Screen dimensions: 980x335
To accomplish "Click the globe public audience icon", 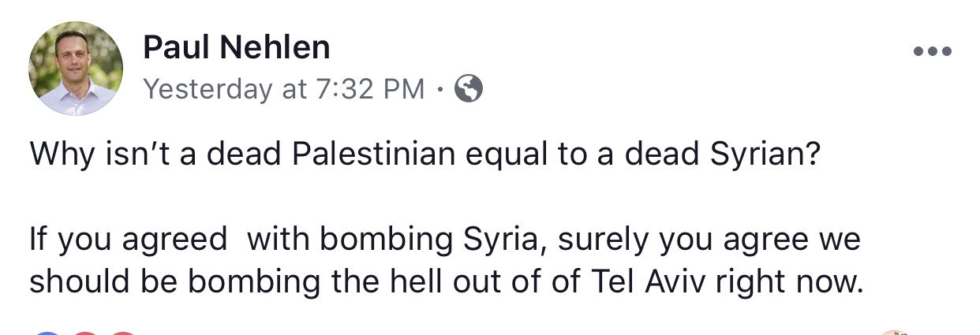I will [x=469, y=89].
